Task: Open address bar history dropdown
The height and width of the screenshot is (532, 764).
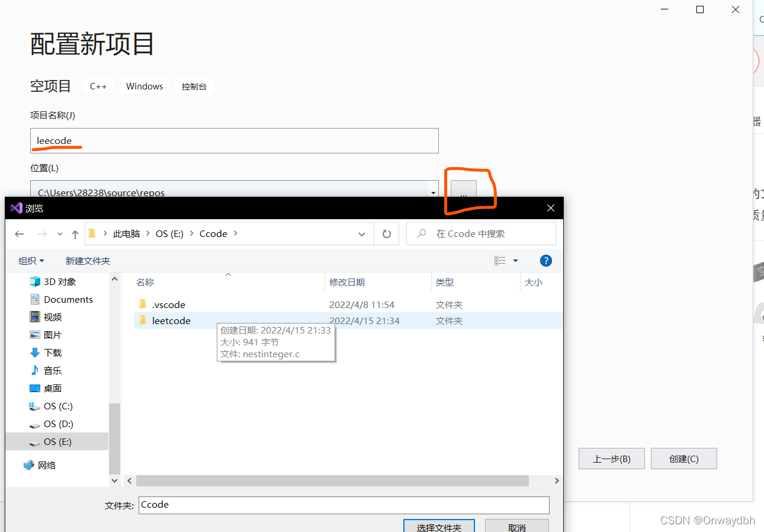Action: [362, 234]
